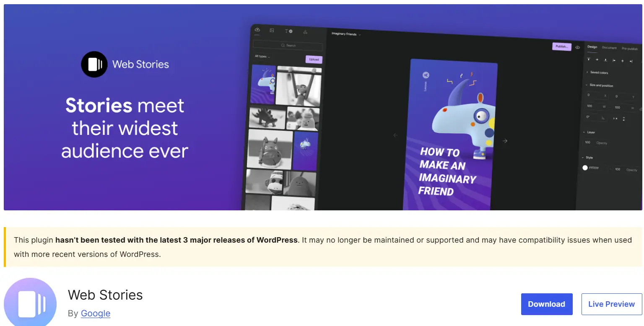Screen dimensions: 644x326
Task: Click the align bottom icon
Action: 605,60
